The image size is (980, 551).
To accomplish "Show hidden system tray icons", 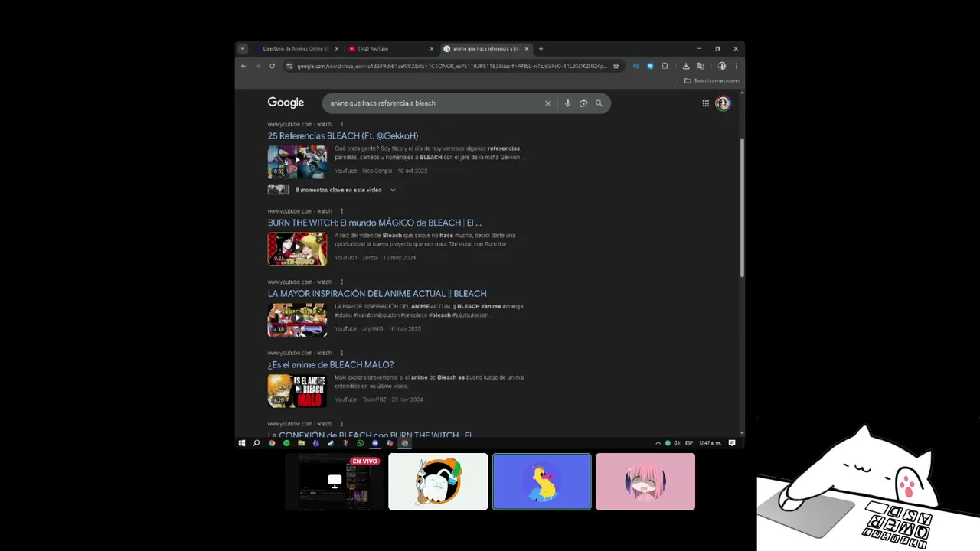I will 658,443.
